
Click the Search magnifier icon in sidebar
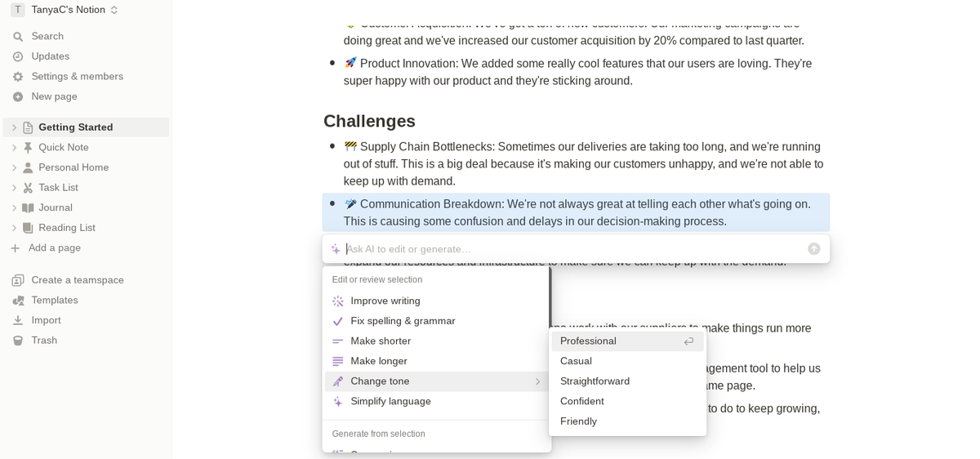point(18,37)
